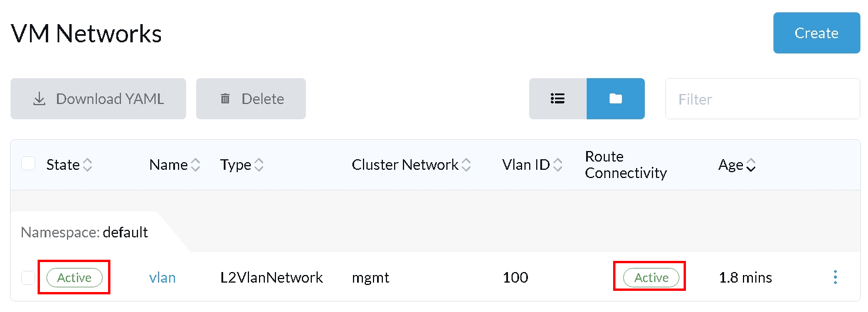Sort by Vlan ID column
The height and width of the screenshot is (312, 868).
tap(533, 165)
